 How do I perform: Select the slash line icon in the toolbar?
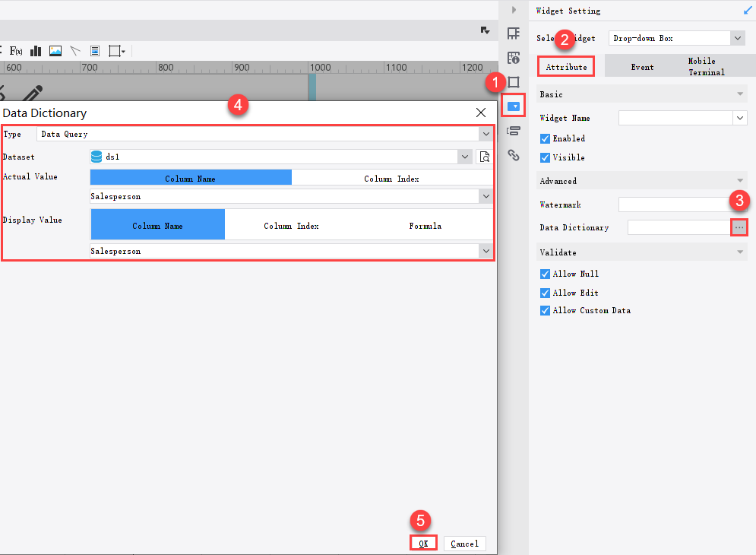tap(75, 51)
